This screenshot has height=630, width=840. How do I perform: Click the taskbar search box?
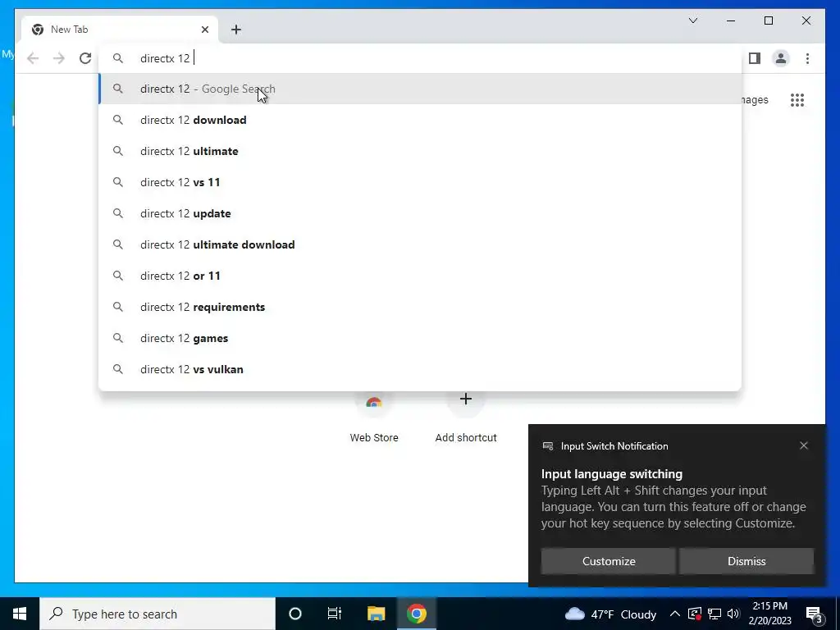(157, 614)
